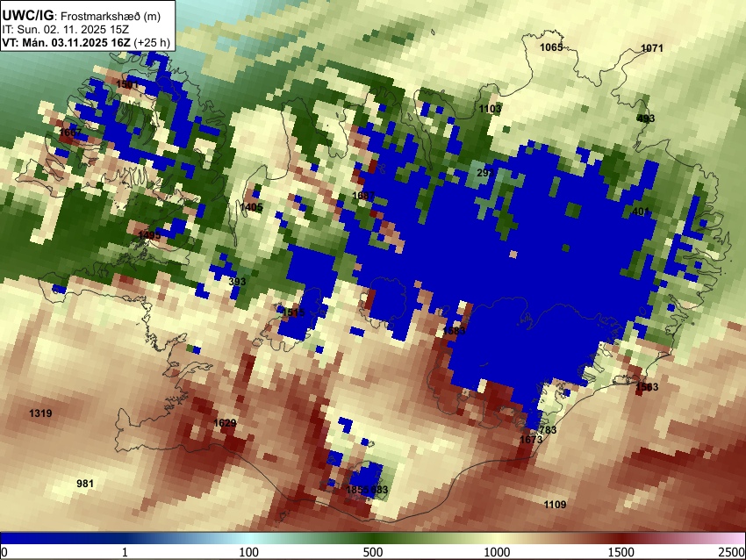The width and height of the screenshot is (746, 560).
Task: Click the 393 value on the map
Action: [237, 282]
